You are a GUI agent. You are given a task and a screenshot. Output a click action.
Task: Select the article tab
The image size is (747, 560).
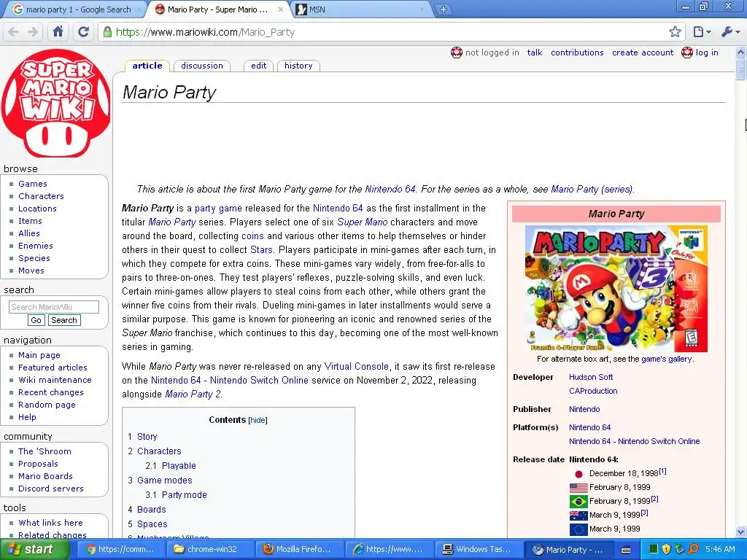click(147, 66)
